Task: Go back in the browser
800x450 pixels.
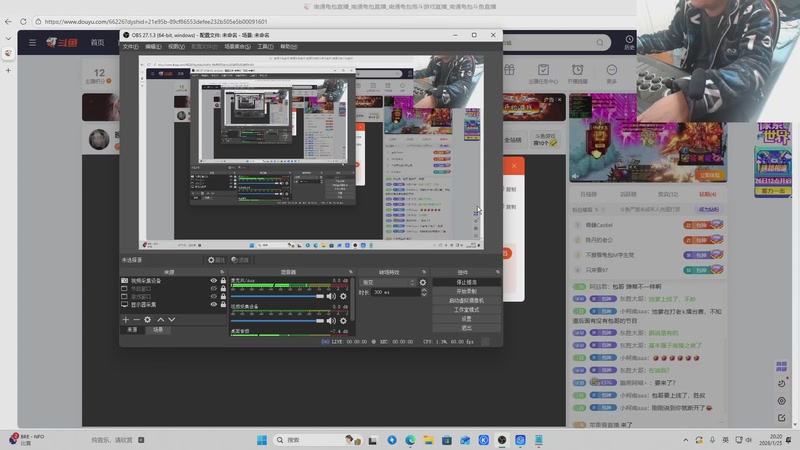Action: 8,21
